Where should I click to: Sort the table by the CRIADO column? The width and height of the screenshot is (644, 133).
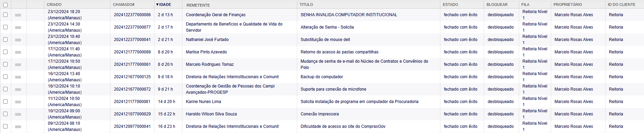(x=54, y=4)
